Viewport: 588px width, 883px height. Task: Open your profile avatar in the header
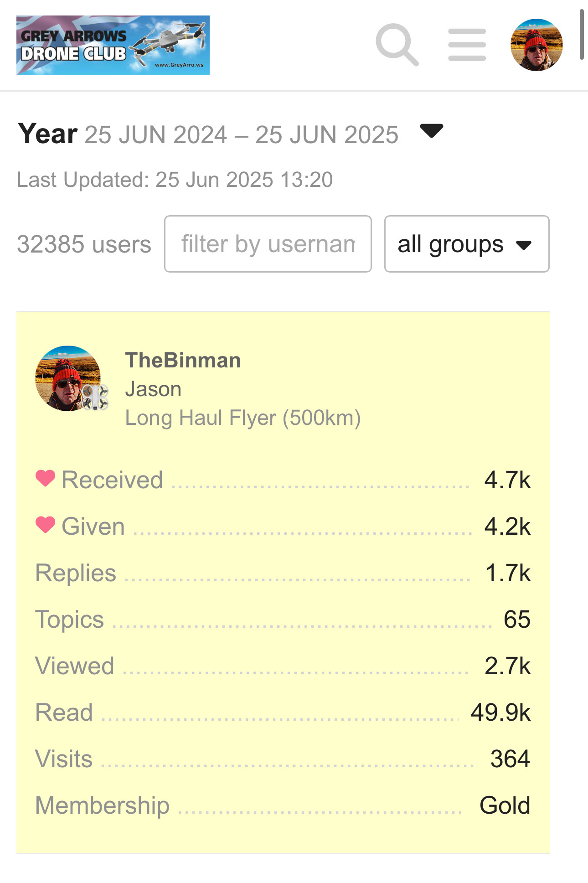click(x=536, y=45)
